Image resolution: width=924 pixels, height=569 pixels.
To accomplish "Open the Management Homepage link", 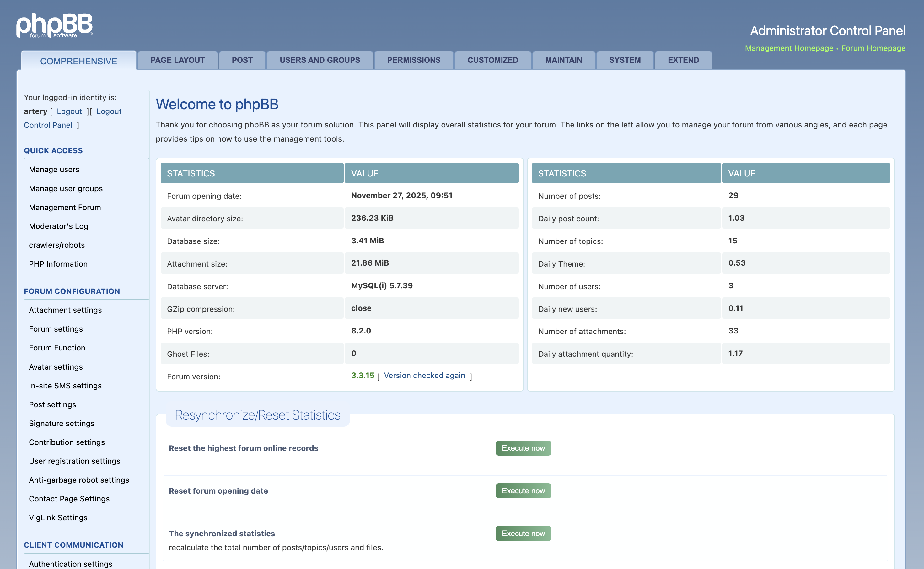I will 789,48.
